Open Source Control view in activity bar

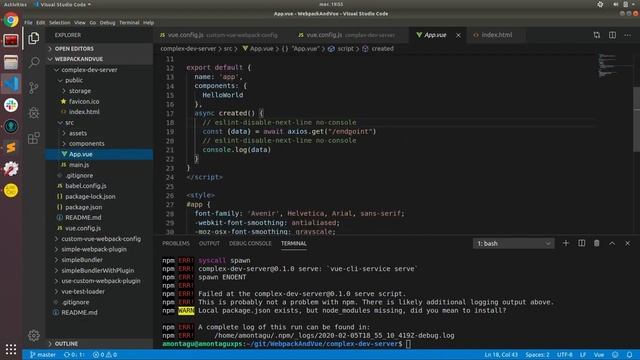click(x=34, y=87)
